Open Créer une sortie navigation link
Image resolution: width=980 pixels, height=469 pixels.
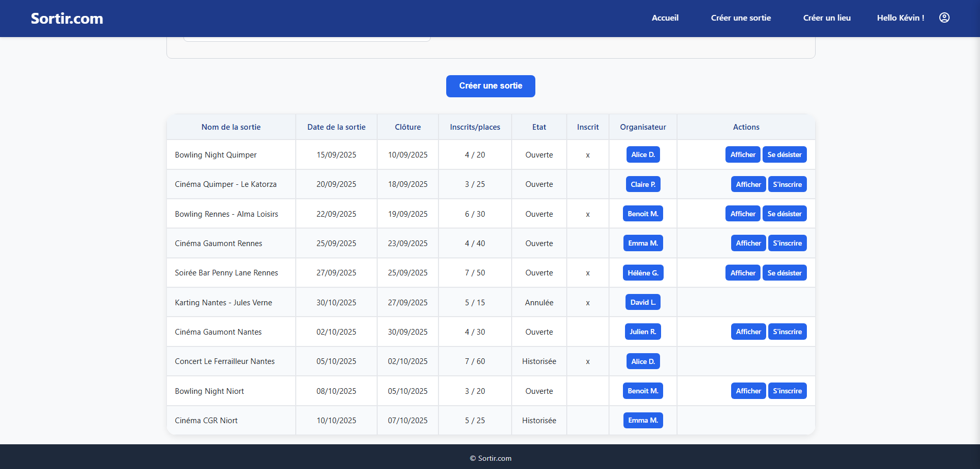coord(740,18)
